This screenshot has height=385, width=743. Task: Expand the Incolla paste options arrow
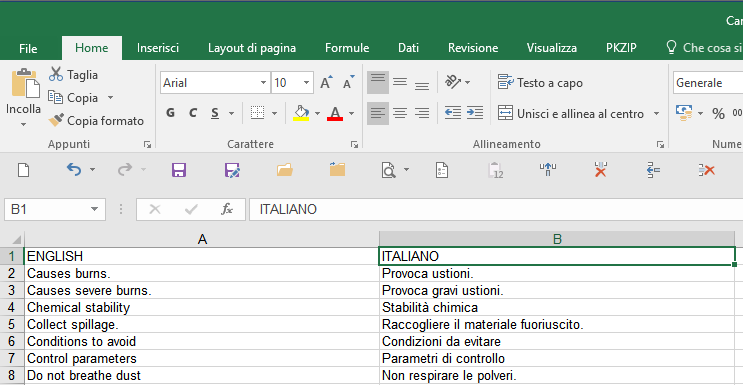pos(23,125)
